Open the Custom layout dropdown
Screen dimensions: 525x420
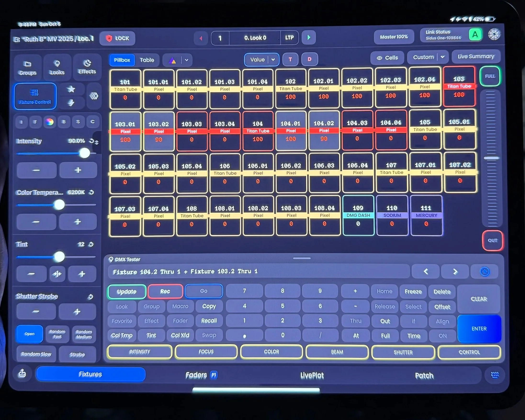pos(442,57)
